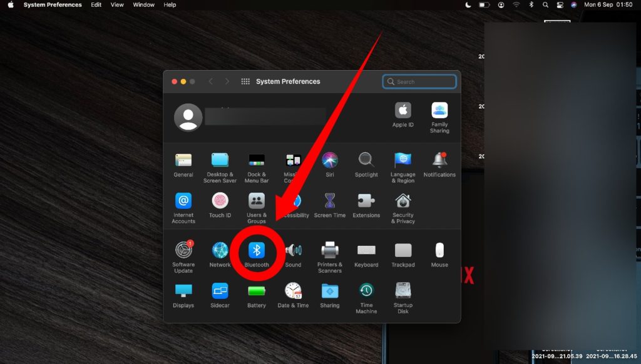Screen dimensions: 641x364
Task: Click the battery status menu bar icon
Action: pyautogui.click(x=484, y=5)
